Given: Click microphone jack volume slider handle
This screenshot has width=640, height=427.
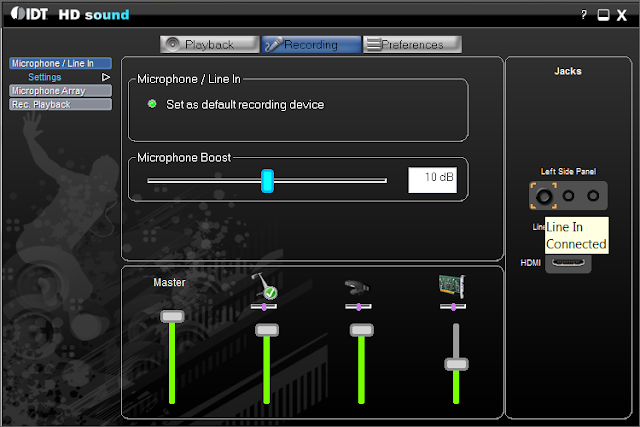Looking at the screenshot, I should (267, 330).
